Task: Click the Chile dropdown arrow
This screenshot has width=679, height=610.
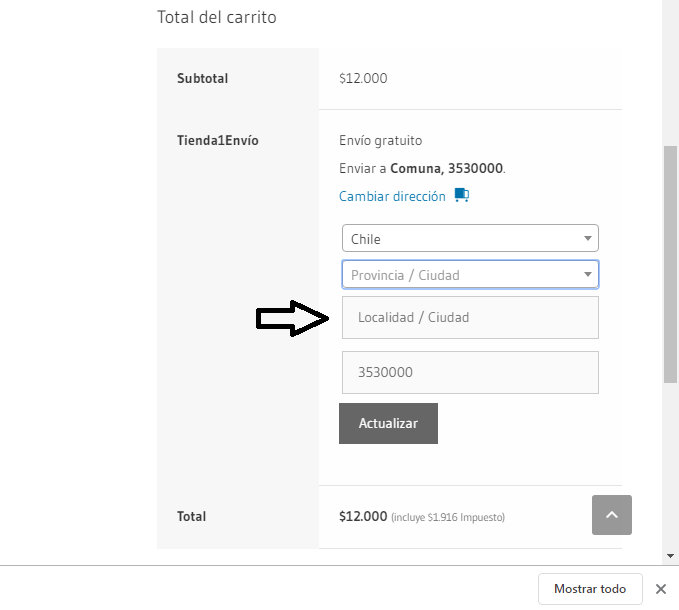Action: (588, 239)
